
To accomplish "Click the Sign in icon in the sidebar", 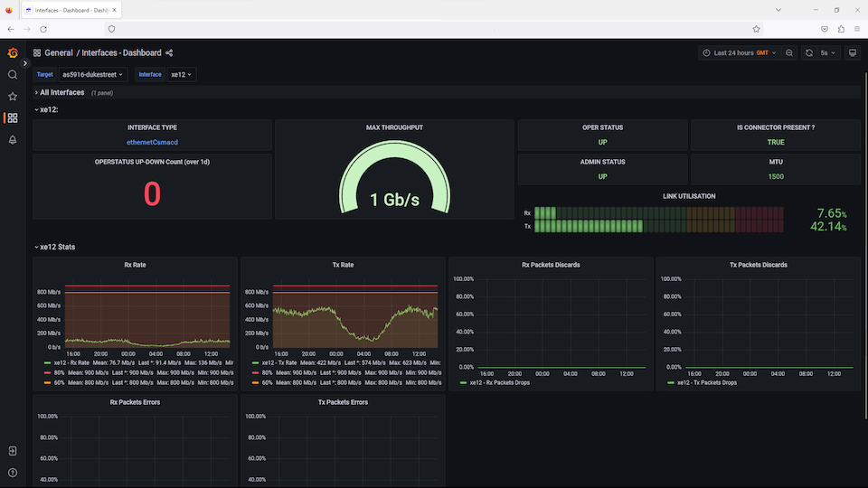I will 12,451.
